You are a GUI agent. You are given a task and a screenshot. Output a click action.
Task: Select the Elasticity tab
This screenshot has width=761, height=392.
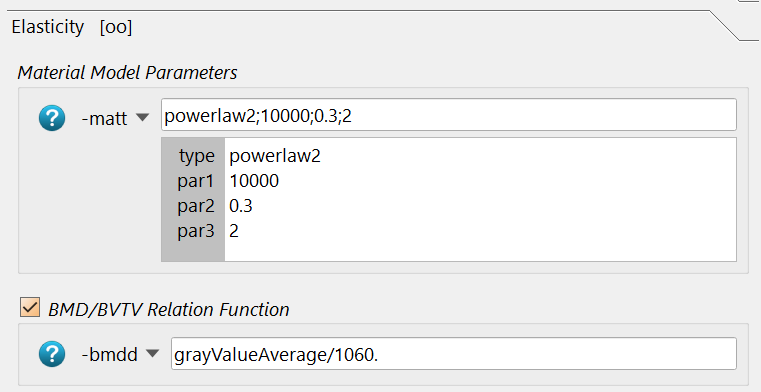tap(48, 27)
